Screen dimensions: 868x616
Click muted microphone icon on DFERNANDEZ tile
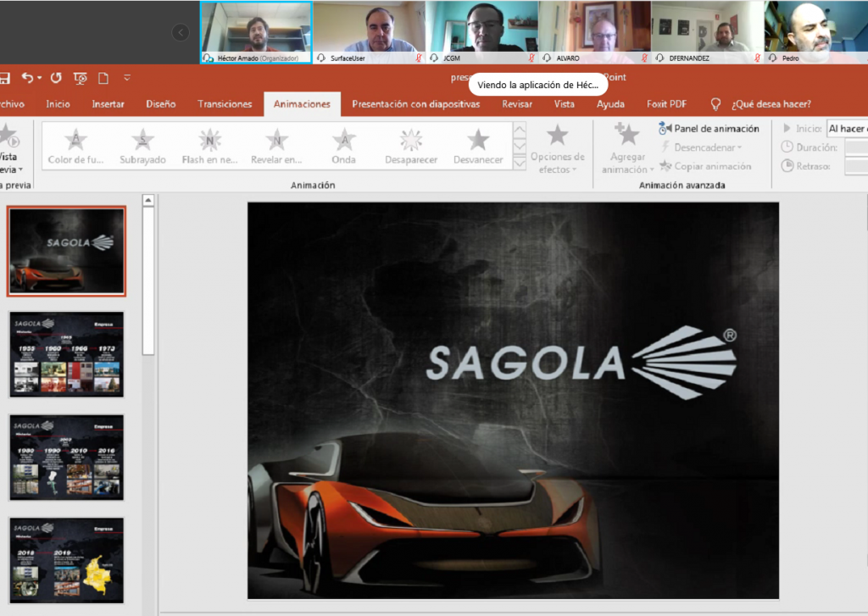tap(757, 58)
